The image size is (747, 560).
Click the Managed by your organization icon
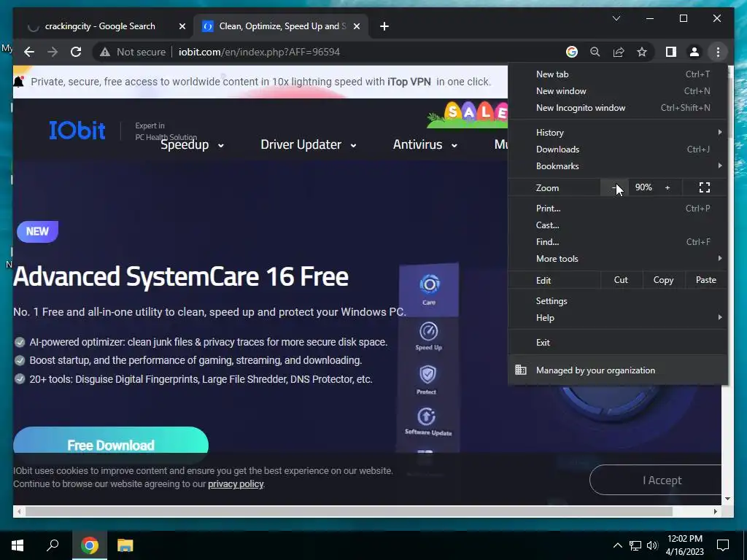[x=521, y=370]
